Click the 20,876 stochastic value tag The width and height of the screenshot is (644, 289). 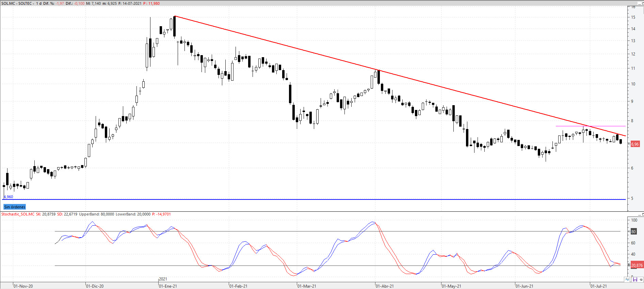pos(637,265)
